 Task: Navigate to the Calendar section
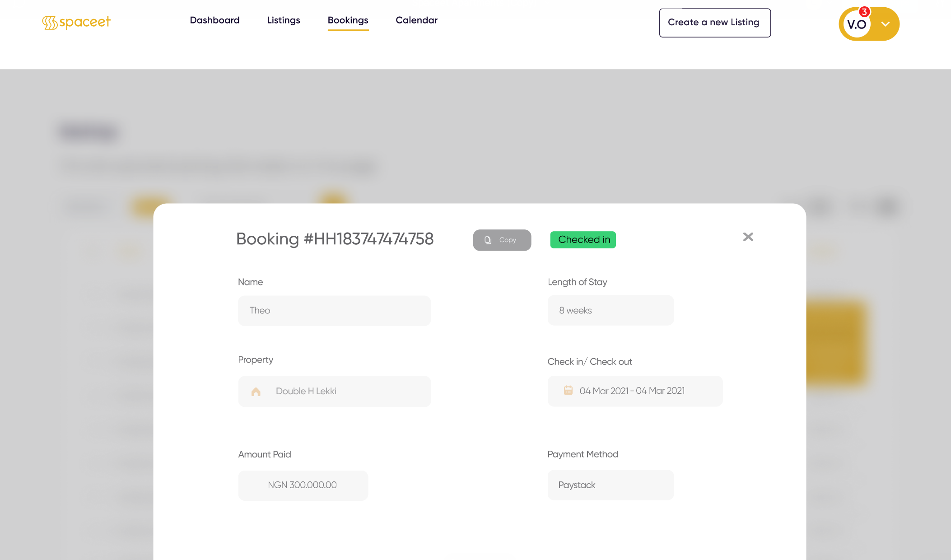tap(416, 20)
